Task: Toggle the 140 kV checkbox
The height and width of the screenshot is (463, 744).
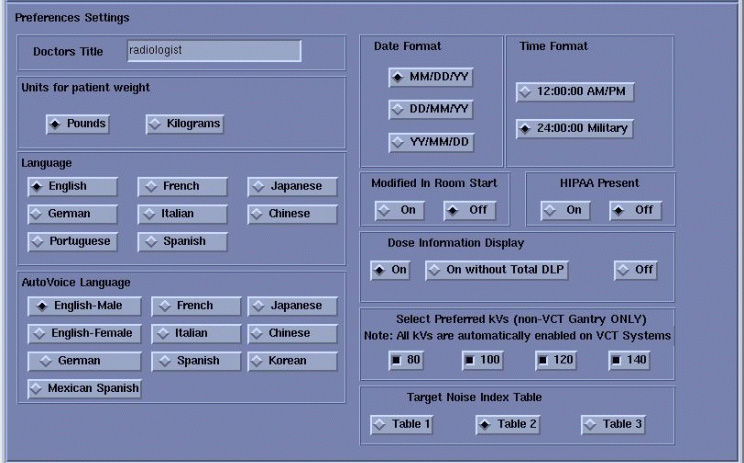Action: [x=630, y=360]
